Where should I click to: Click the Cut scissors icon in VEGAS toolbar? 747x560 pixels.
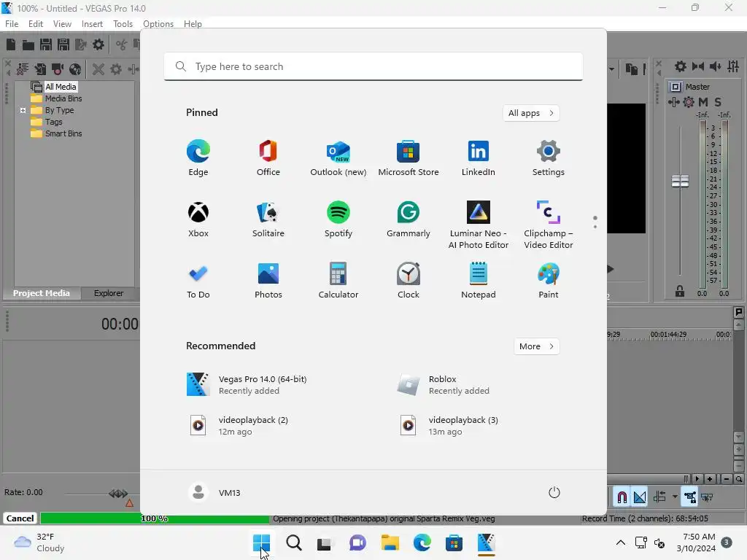pos(122,44)
